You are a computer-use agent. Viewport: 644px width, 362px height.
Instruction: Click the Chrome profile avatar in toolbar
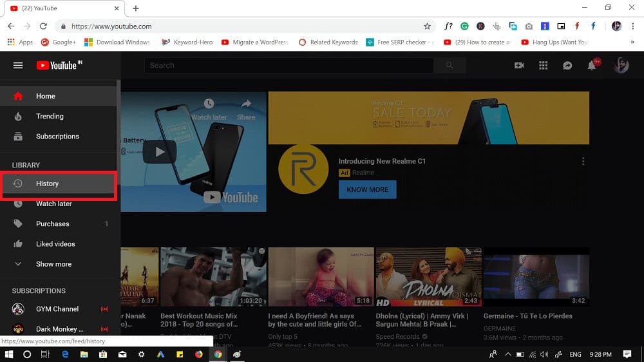[x=616, y=26]
